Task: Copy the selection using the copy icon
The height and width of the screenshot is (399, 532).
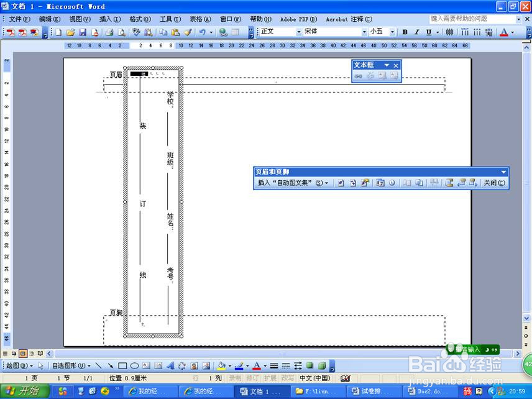Action: [x=163, y=32]
